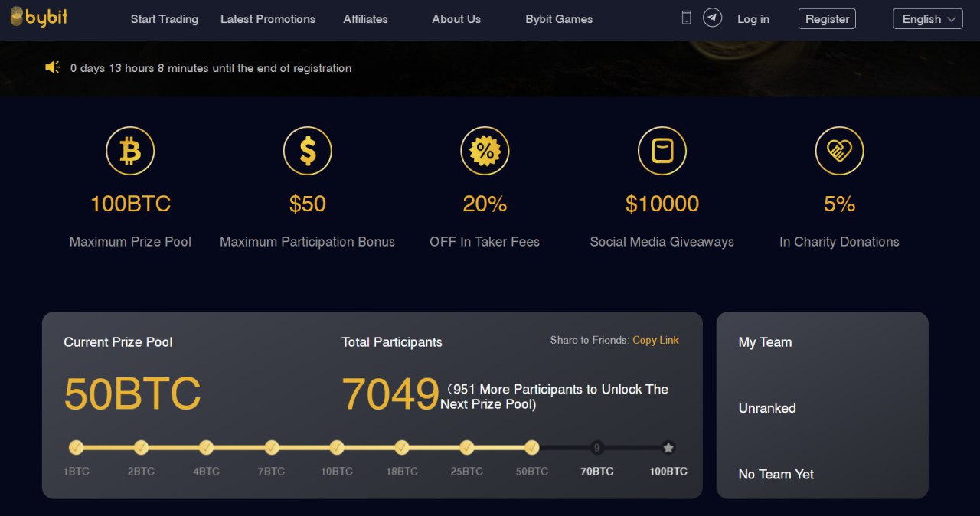Click the Unranked status text
980x516 pixels.
[767, 408]
